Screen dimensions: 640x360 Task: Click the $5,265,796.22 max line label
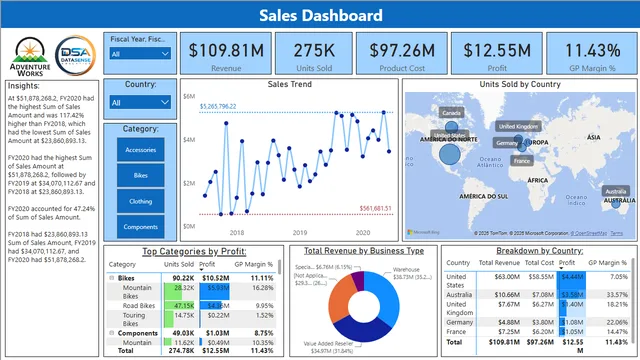point(218,107)
